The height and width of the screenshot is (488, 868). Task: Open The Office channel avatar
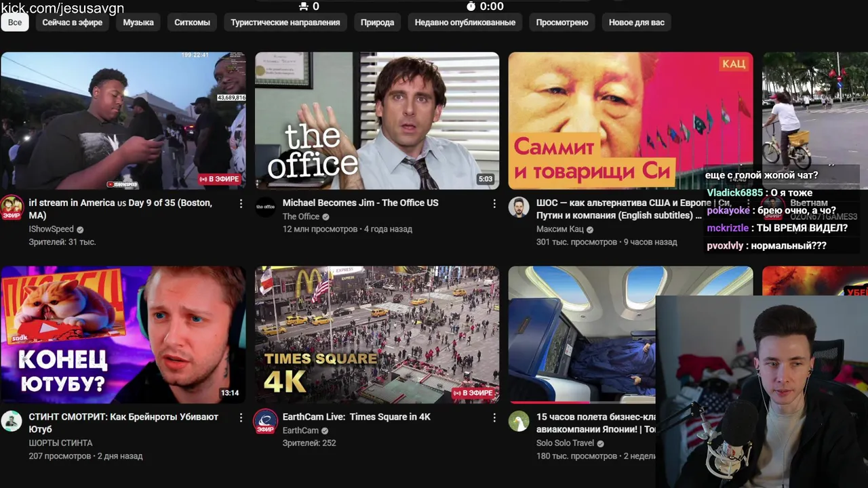pos(265,207)
